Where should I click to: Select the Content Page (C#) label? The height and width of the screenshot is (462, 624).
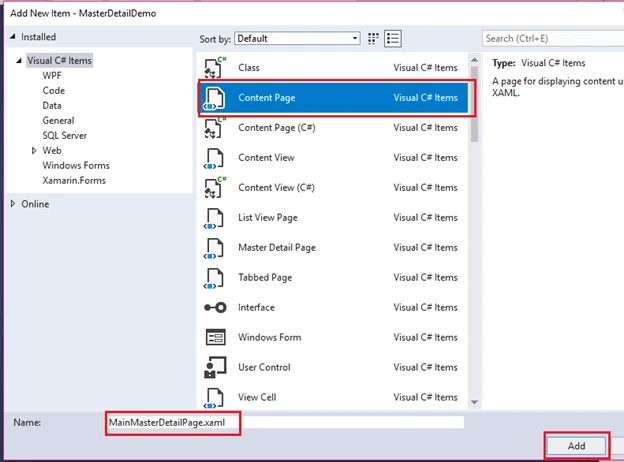tap(277, 128)
